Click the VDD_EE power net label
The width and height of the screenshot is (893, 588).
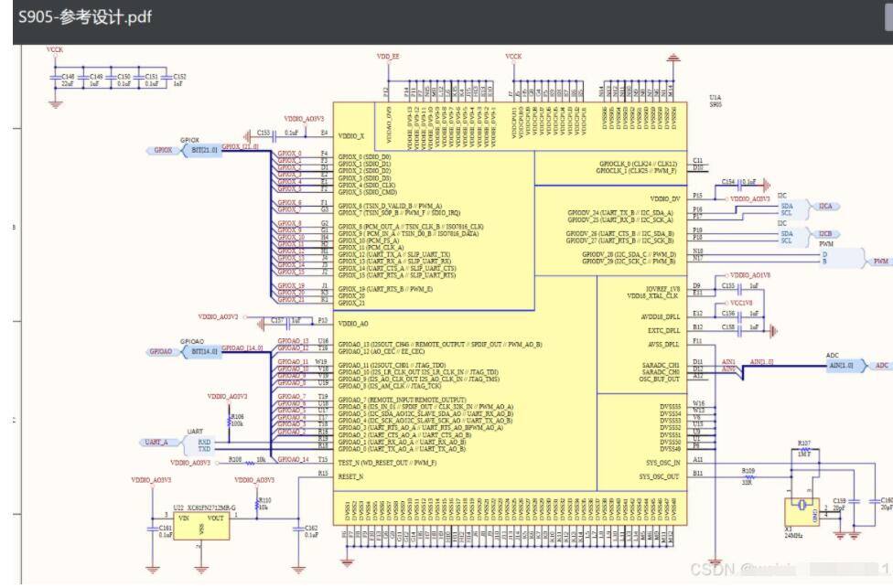tap(389, 57)
